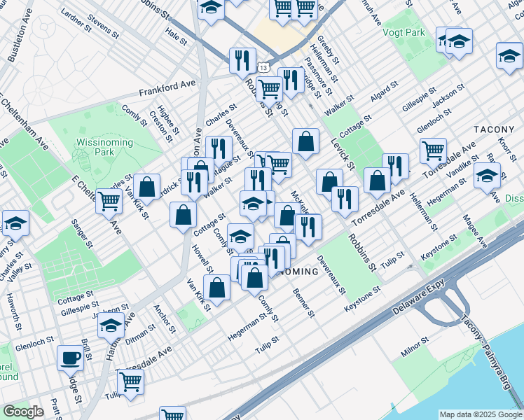
Task: Click the Lardner St label
Action: (76, 20)
